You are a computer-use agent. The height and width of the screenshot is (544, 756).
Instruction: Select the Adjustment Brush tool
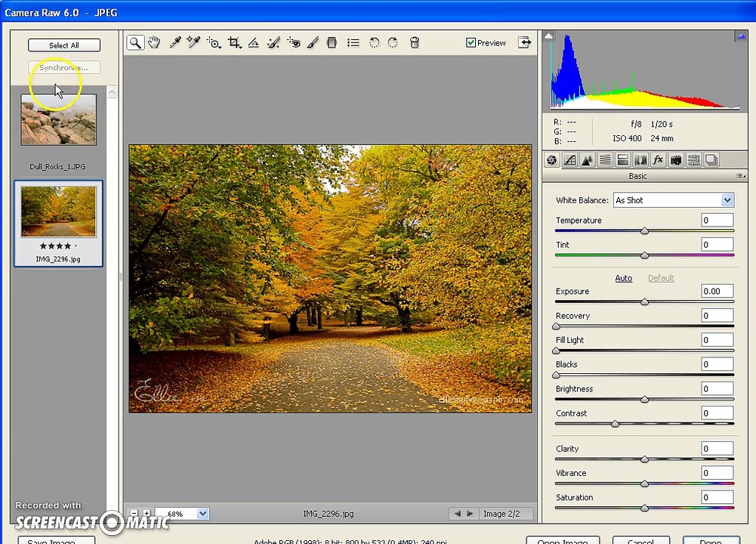[x=313, y=42]
